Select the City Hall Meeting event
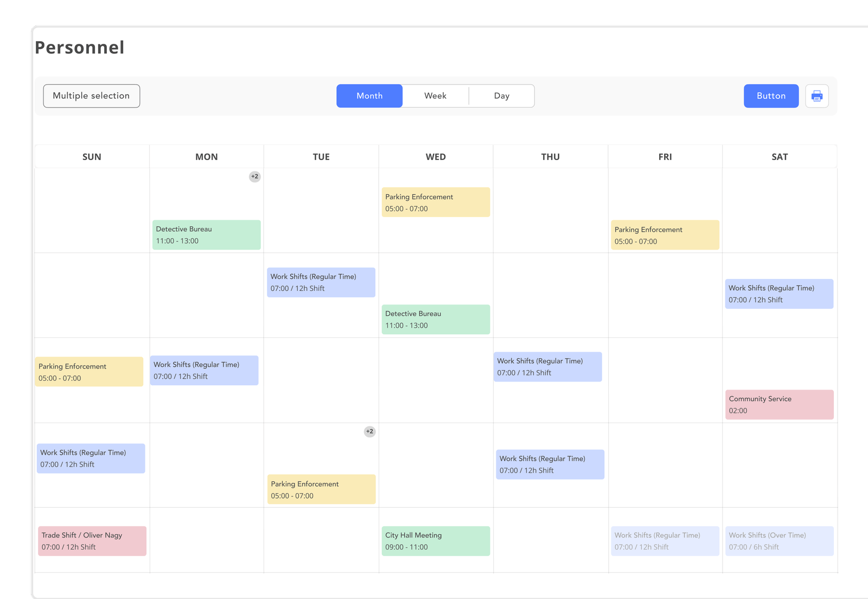868x599 pixels. [x=436, y=540]
